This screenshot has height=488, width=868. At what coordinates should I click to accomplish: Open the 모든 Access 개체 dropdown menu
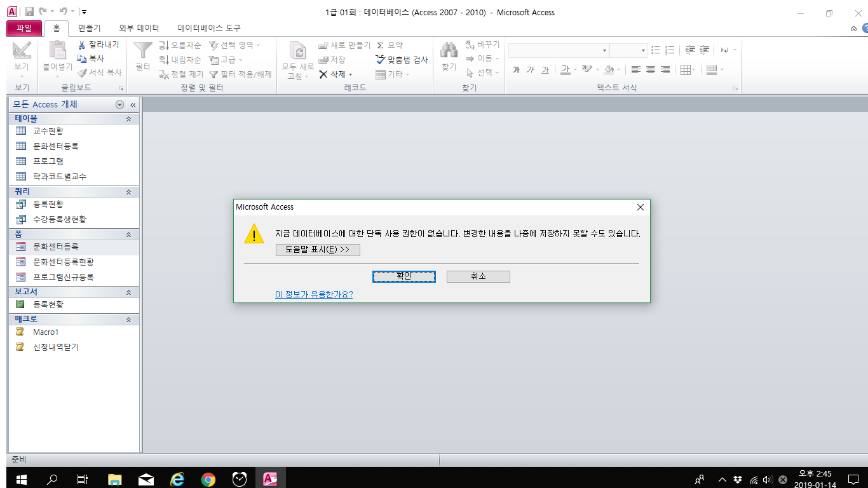pyautogui.click(x=120, y=105)
